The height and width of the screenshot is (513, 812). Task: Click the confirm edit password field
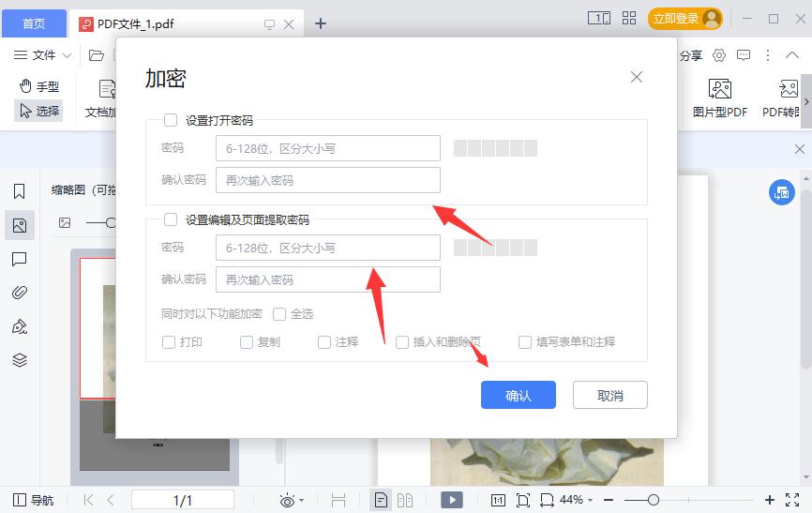pos(328,279)
